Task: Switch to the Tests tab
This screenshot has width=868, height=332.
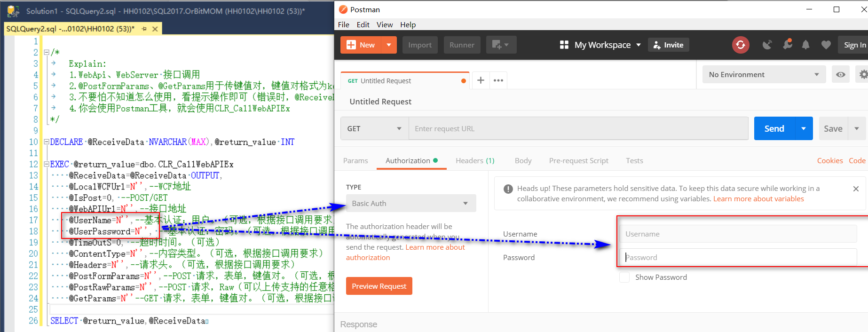Action: tap(634, 161)
